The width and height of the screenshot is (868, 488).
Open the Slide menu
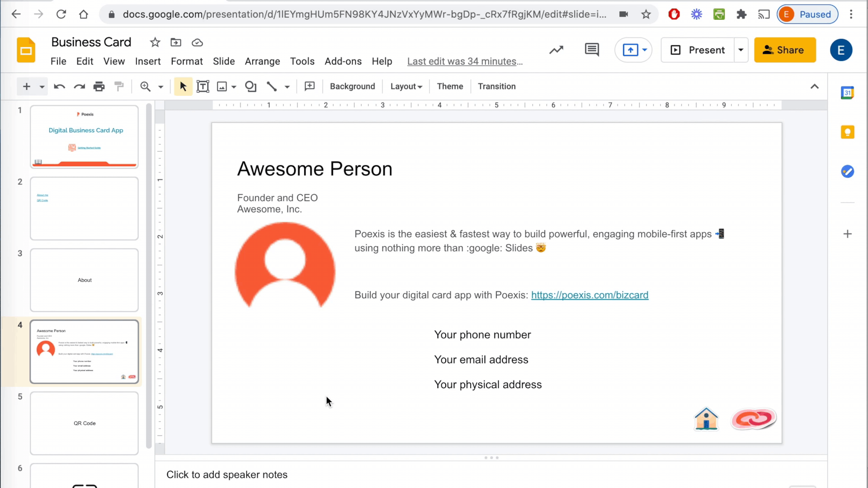pyautogui.click(x=224, y=61)
